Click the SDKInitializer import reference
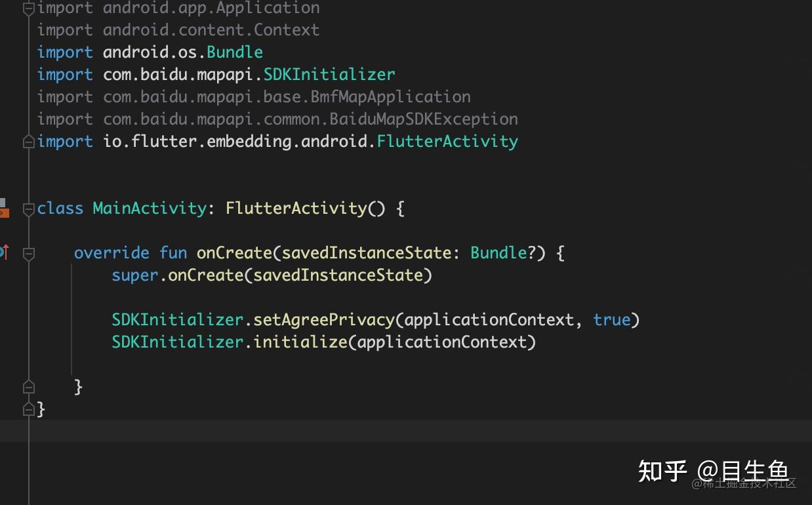812x505 pixels. click(329, 74)
